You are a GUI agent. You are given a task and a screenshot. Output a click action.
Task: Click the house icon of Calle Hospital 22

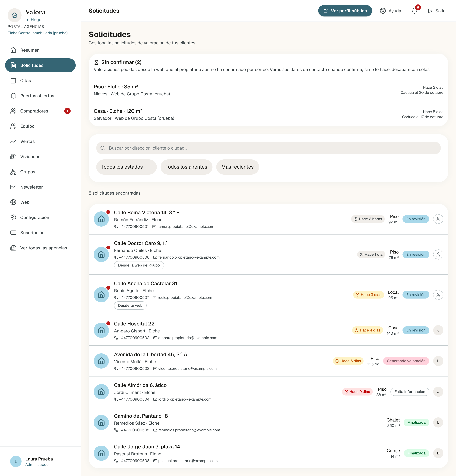pyautogui.click(x=101, y=330)
